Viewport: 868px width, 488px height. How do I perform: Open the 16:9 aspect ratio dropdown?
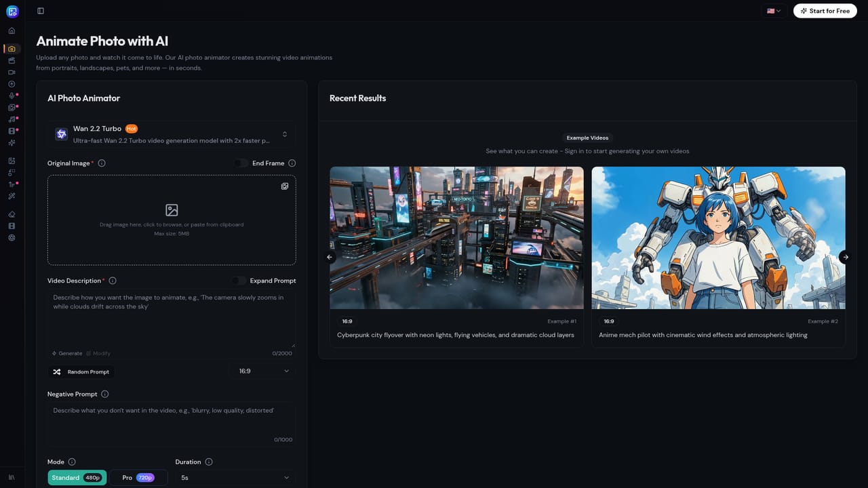264,371
